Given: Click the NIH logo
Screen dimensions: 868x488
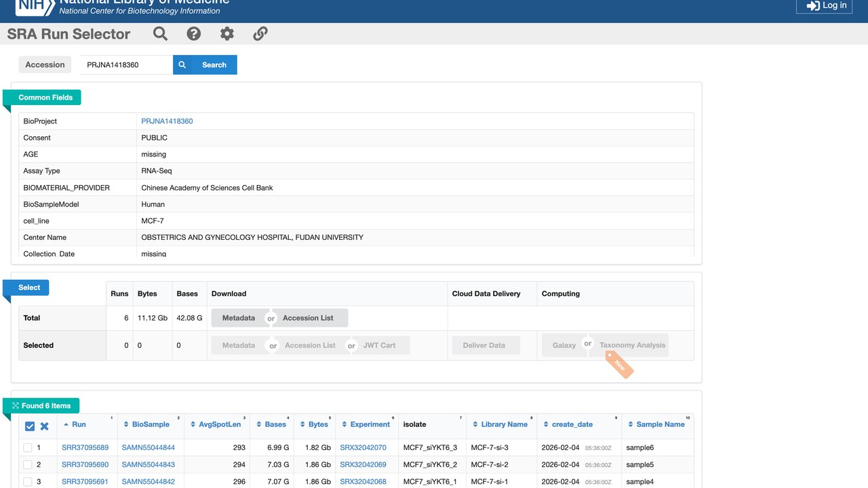Looking at the screenshot, I should pos(33,7).
